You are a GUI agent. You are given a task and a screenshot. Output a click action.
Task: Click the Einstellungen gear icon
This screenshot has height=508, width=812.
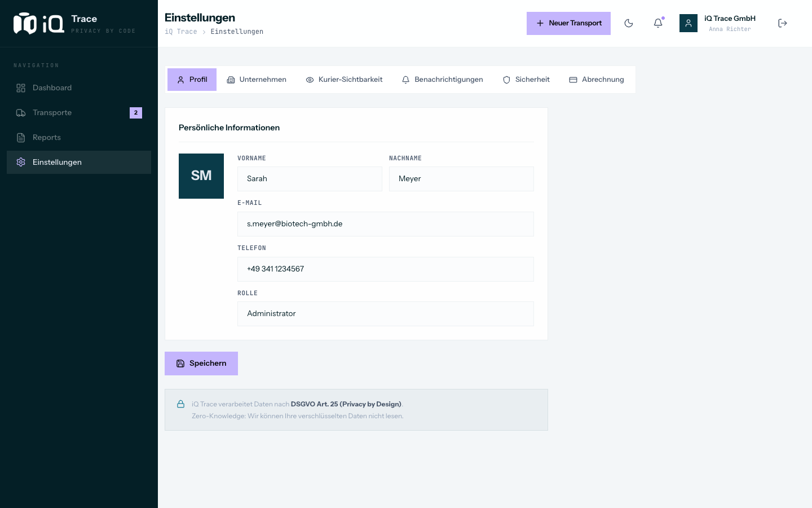coord(21,163)
